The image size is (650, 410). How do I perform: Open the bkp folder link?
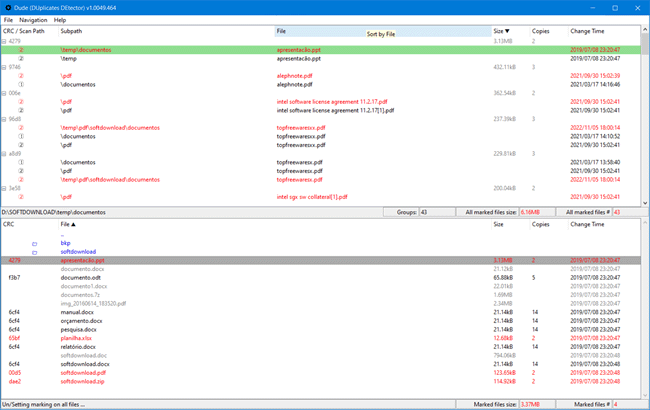click(x=65, y=243)
